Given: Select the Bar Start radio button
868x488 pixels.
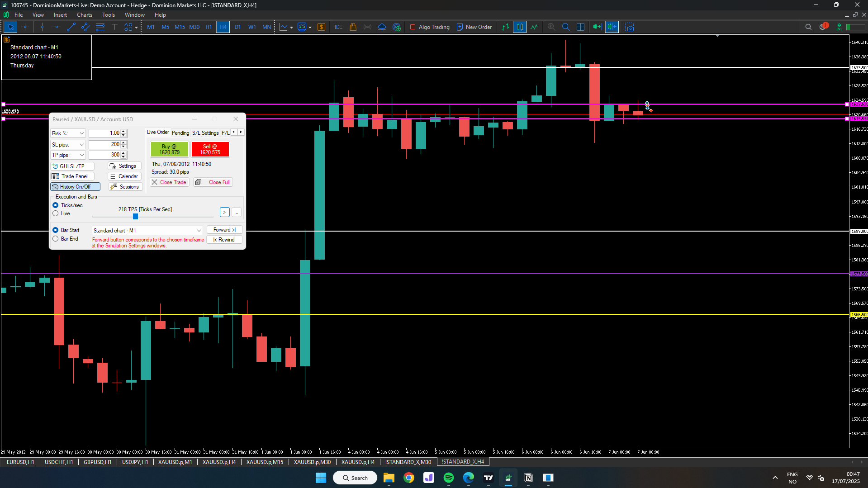Looking at the screenshot, I should [56, 230].
